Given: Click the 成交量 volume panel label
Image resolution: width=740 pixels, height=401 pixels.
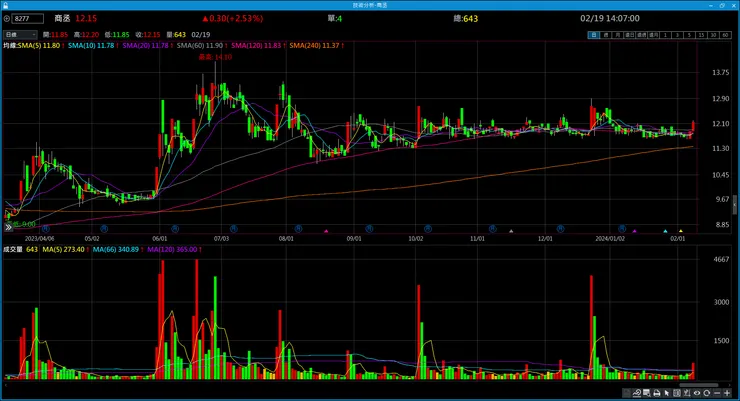Looking at the screenshot, I should (13, 249).
